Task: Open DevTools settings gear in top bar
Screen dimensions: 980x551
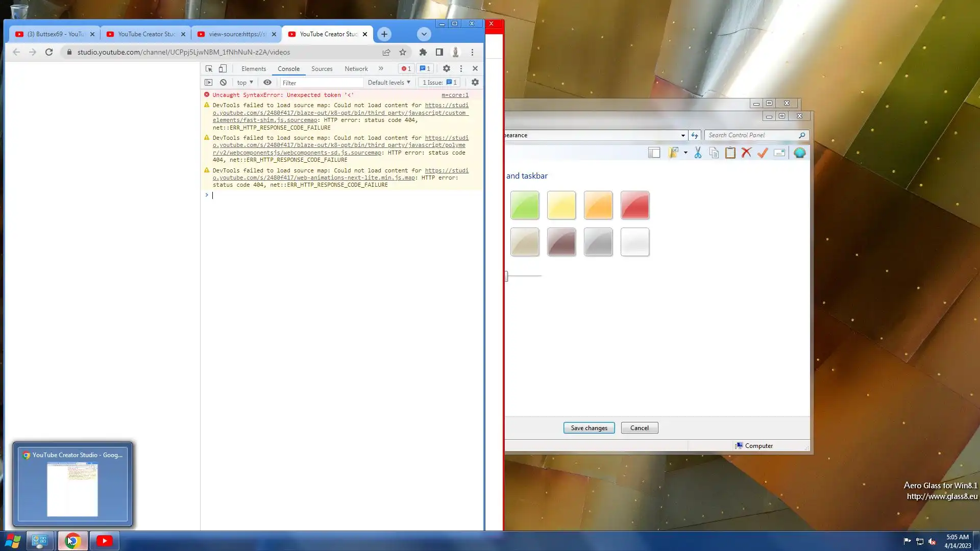Action: [x=447, y=68]
